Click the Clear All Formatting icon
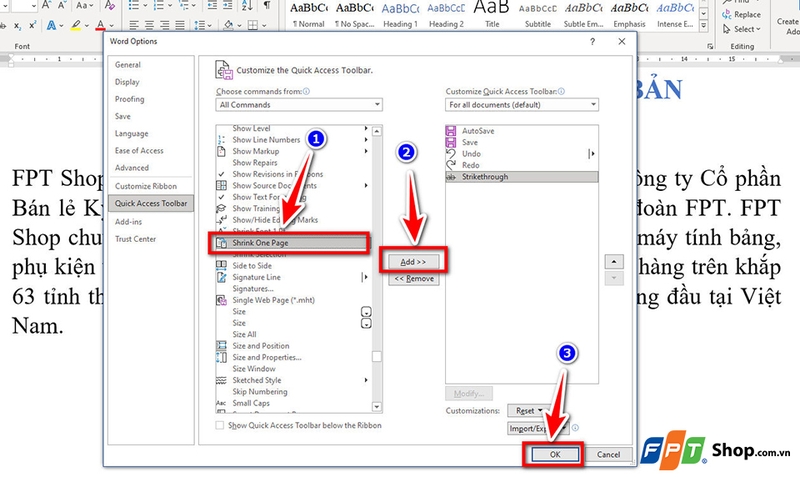This screenshot has width=800, height=477. [109, 5]
